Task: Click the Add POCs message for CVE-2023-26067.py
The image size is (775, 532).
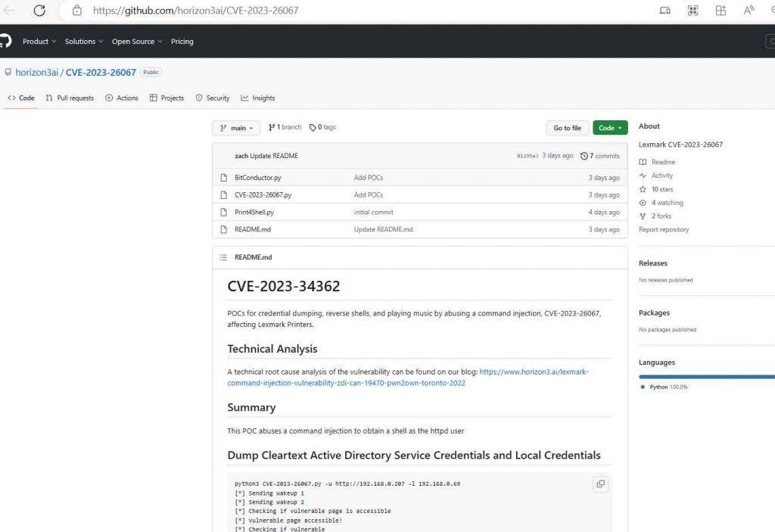Action: tap(369, 194)
